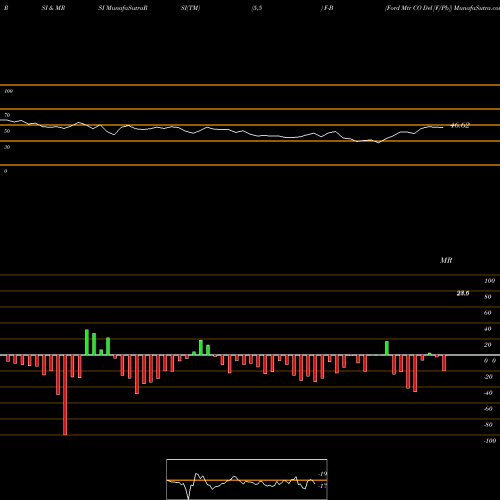Click the MR right-axis label 60
500x500 pixels.
(488, 313)
